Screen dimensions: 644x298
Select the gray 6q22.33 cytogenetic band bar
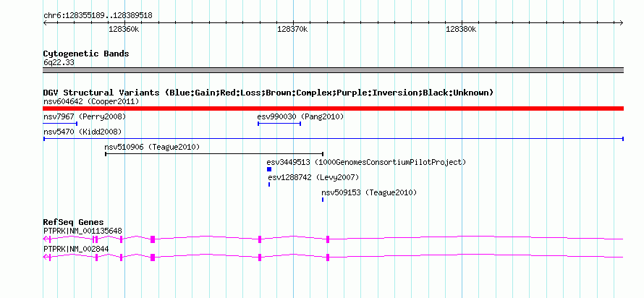[333, 70]
